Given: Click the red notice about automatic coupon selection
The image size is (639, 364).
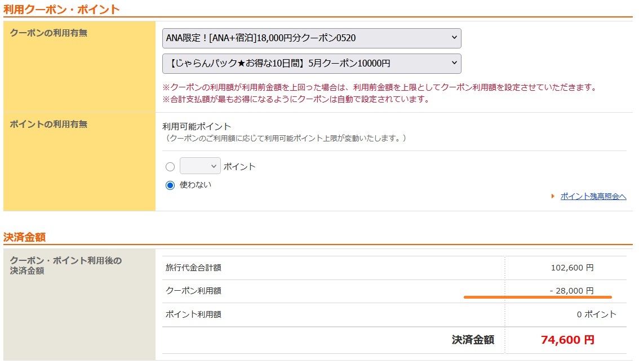Looking at the screenshot, I should [296, 100].
